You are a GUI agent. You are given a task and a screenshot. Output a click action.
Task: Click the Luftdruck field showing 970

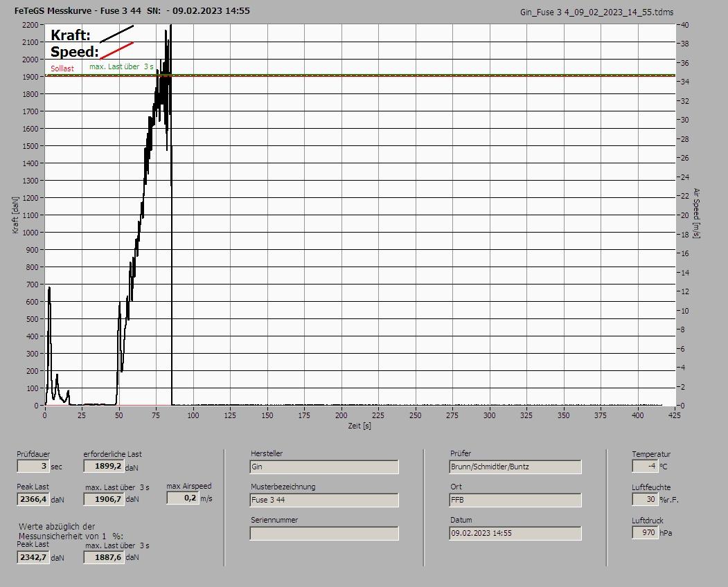tap(645, 533)
